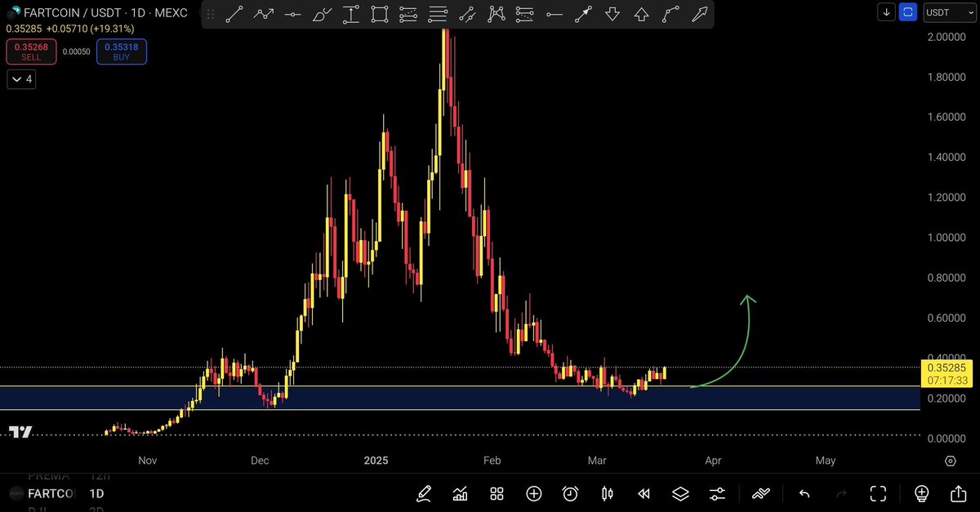Create an alert with the alarm clock icon
This screenshot has width=980, height=512.
pos(570,492)
